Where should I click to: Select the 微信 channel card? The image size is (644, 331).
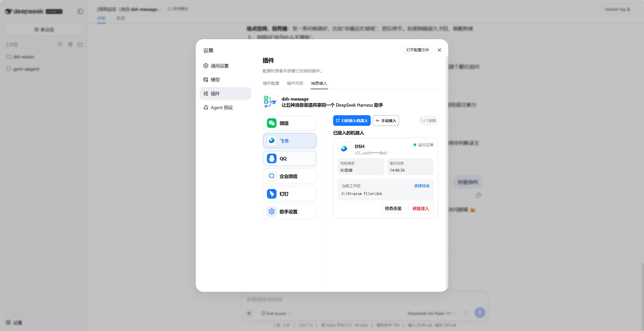click(289, 123)
